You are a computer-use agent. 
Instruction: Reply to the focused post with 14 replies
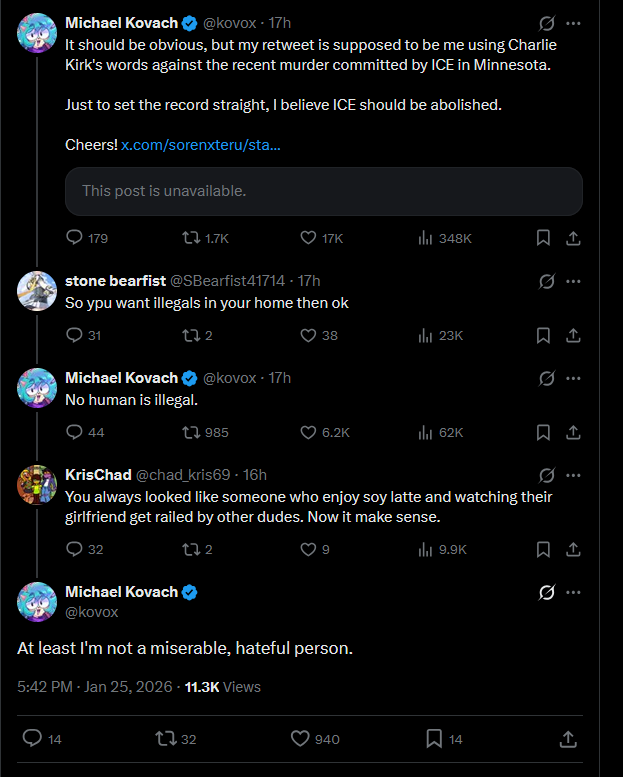[32, 739]
